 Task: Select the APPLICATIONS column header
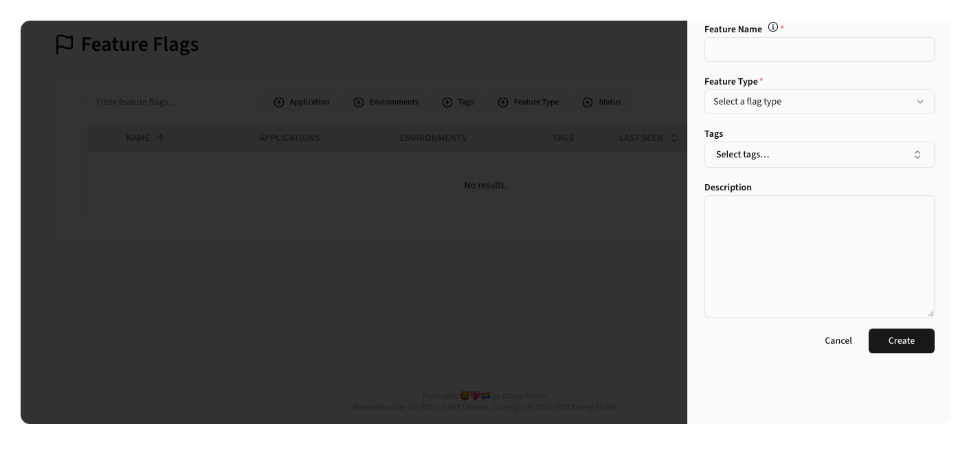(x=289, y=137)
